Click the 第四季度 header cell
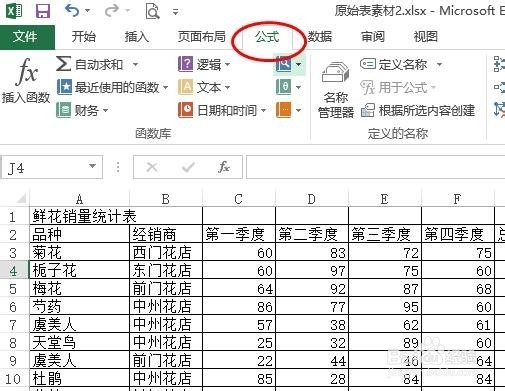 coord(458,234)
